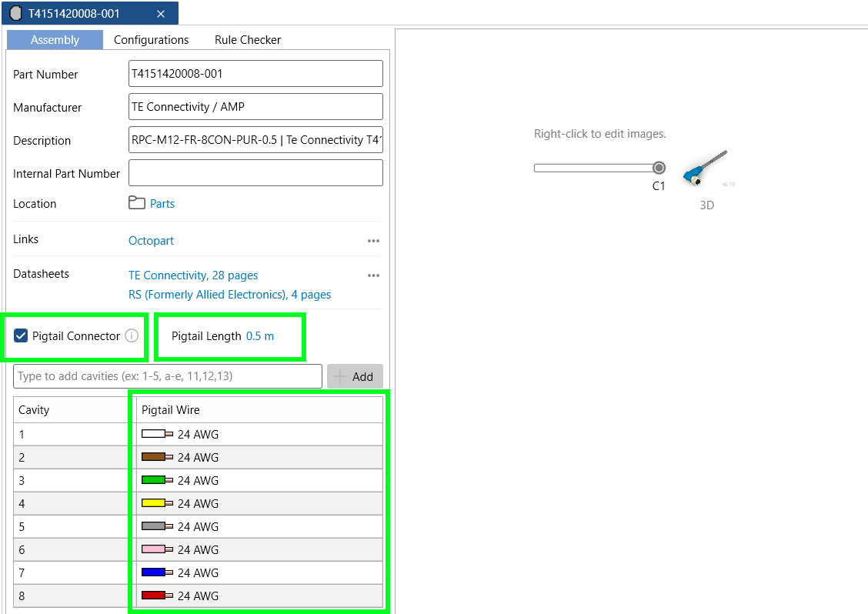Click the 'Type to add cavities' input box
Image resolution: width=868 pixels, height=614 pixels.
(168, 376)
